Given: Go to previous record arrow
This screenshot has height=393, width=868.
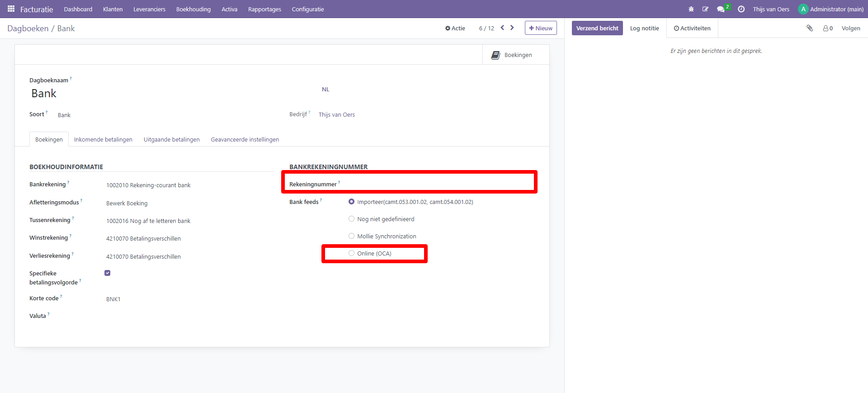Looking at the screenshot, I should tap(502, 28).
